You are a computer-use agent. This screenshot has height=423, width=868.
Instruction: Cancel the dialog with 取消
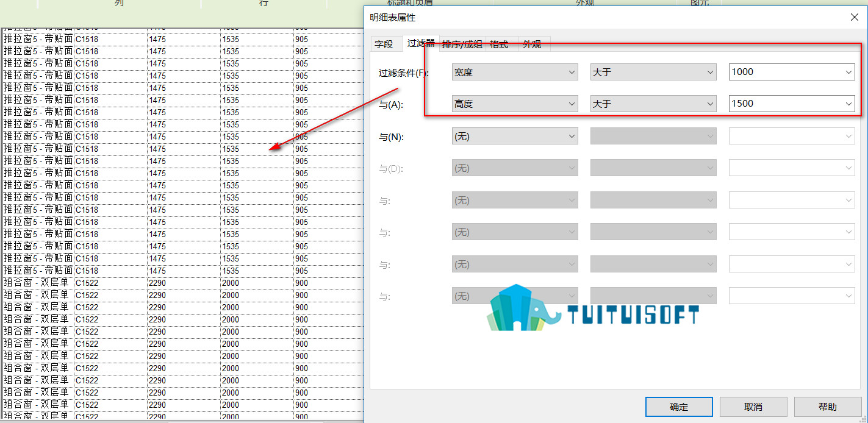(753, 407)
